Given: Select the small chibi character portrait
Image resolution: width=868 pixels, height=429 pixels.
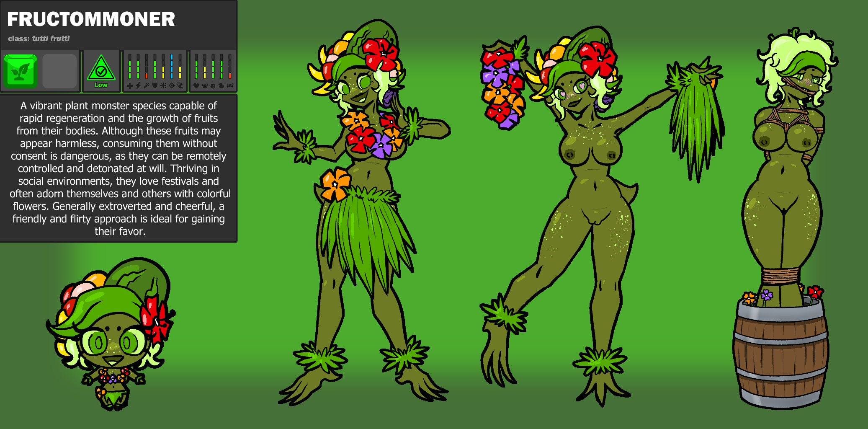Looking at the screenshot, I should [x=111, y=334].
